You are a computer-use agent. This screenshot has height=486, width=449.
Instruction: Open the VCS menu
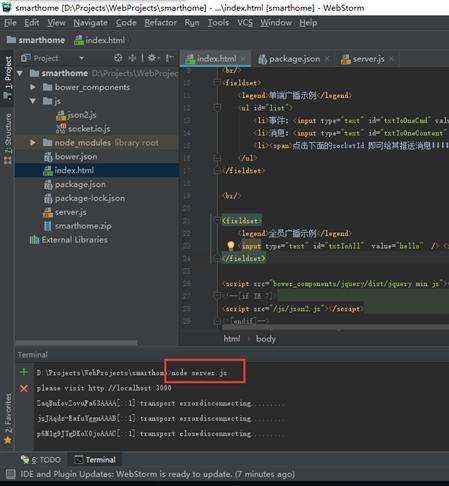coord(245,23)
